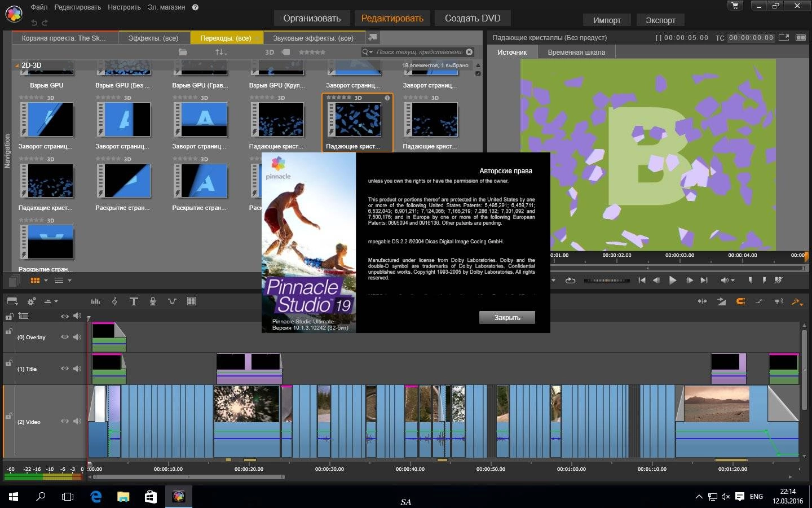Filter library by star rating
Image resolution: width=812 pixels, height=508 pixels.
[312, 52]
